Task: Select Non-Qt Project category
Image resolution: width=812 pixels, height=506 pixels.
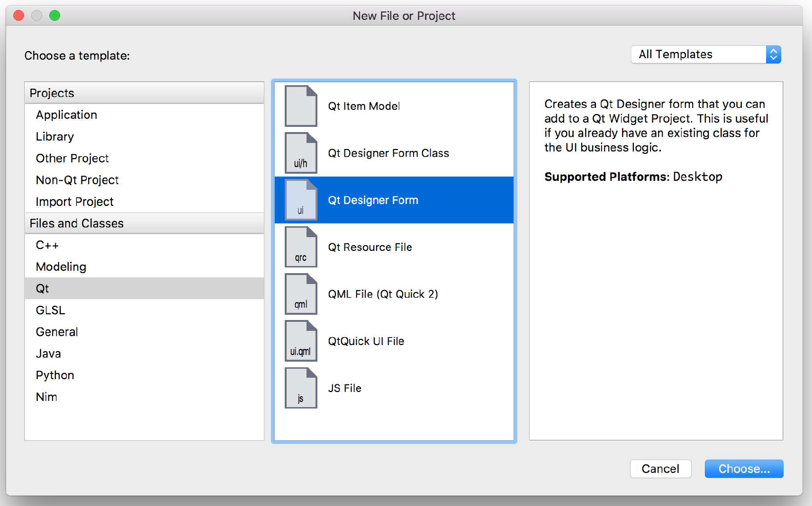Action: click(x=144, y=180)
